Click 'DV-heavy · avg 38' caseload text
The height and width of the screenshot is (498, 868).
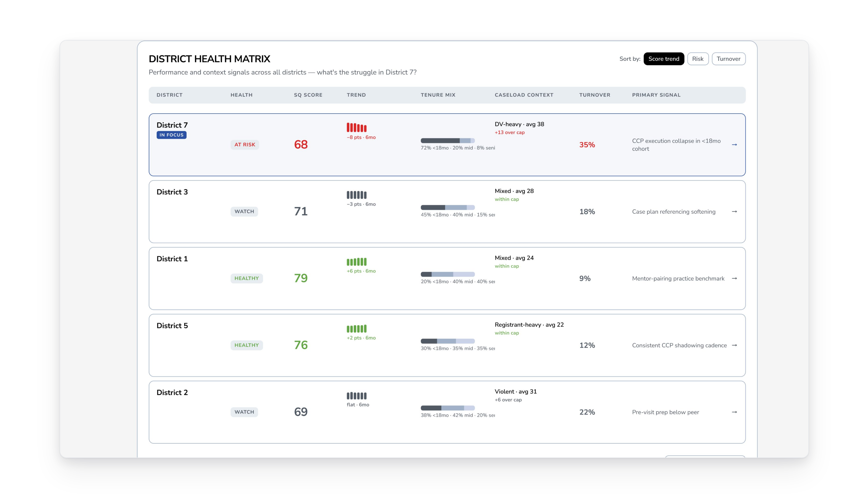point(519,124)
